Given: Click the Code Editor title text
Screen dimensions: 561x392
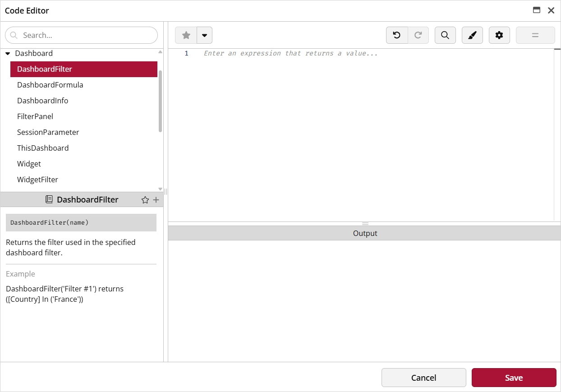Looking at the screenshot, I should pos(27,10).
